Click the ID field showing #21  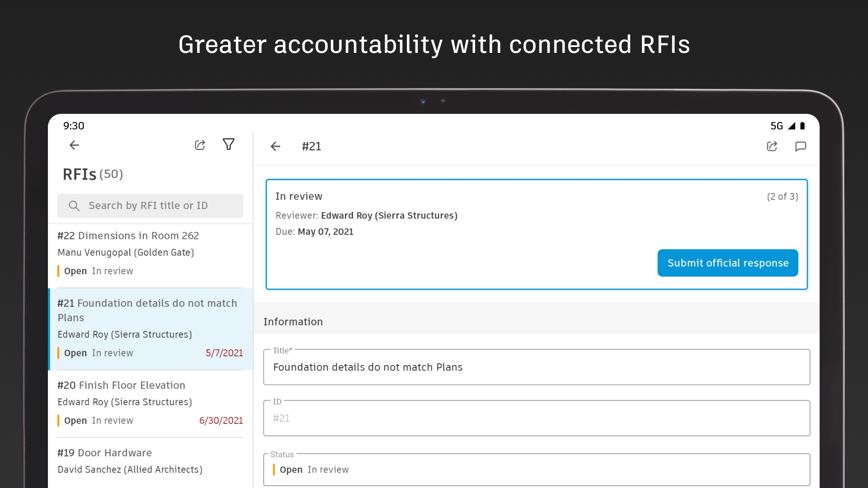point(536,418)
